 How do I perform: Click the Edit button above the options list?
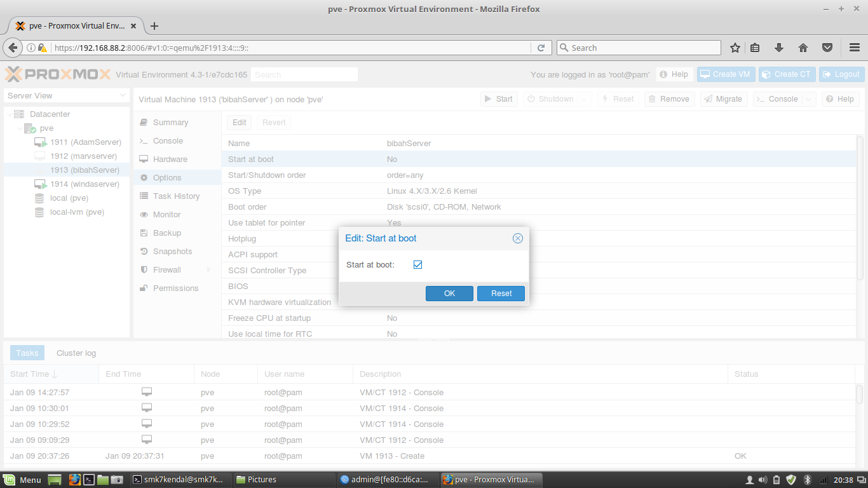coord(239,123)
